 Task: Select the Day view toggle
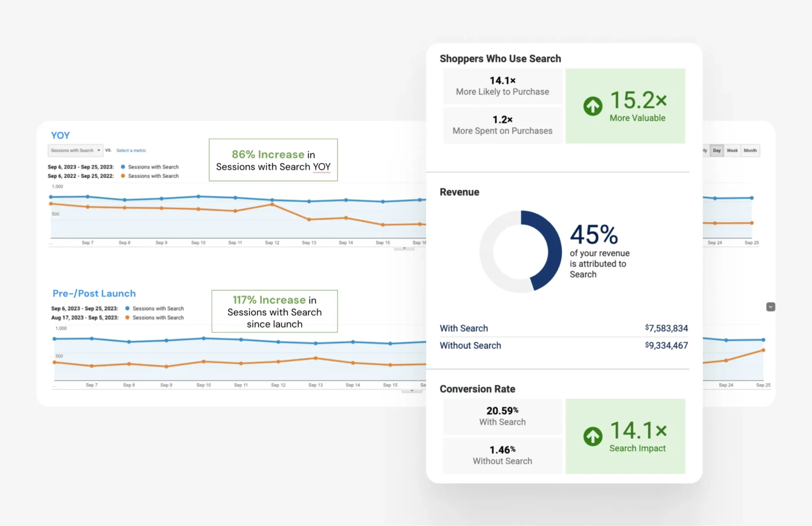(717, 150)
